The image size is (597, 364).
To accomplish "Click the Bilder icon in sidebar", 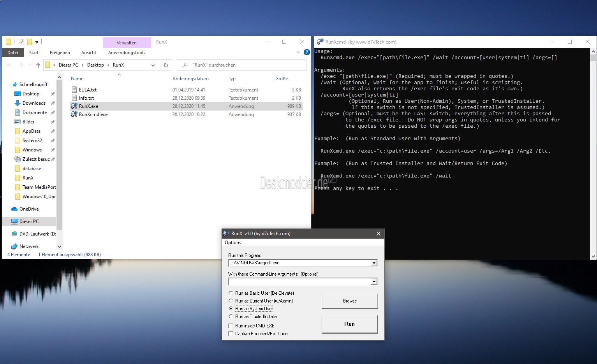I will coord(17,122).
